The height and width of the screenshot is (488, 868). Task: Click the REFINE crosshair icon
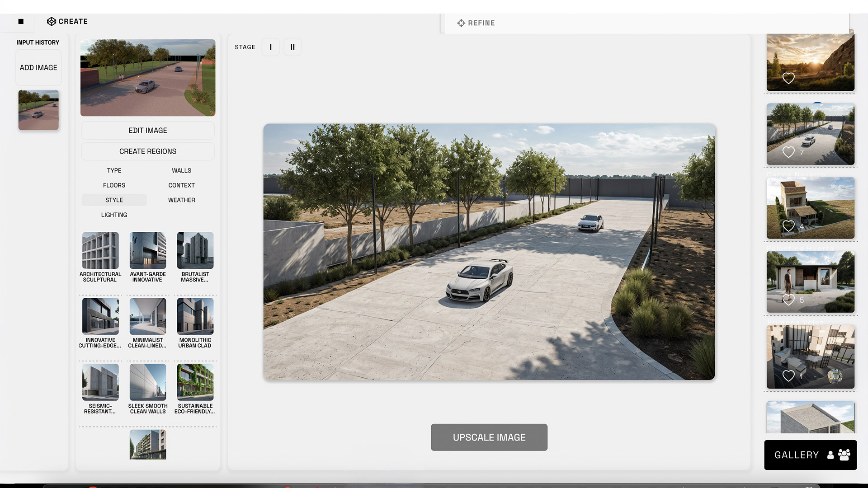461,23
